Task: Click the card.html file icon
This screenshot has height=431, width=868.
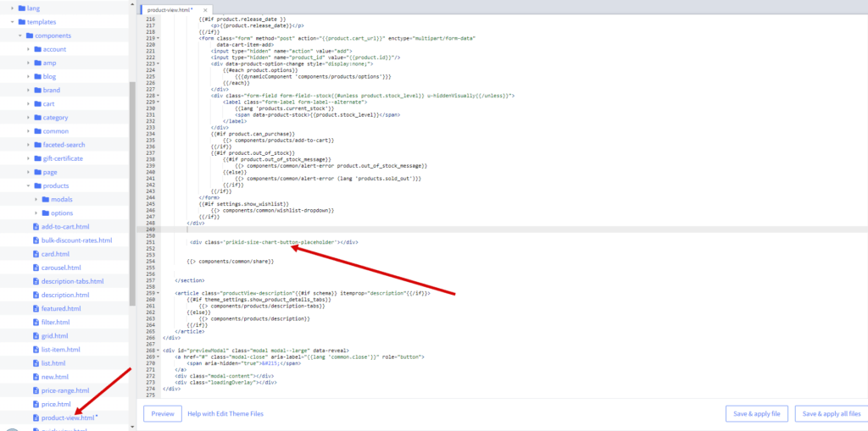Action: (x=36, y=254)
